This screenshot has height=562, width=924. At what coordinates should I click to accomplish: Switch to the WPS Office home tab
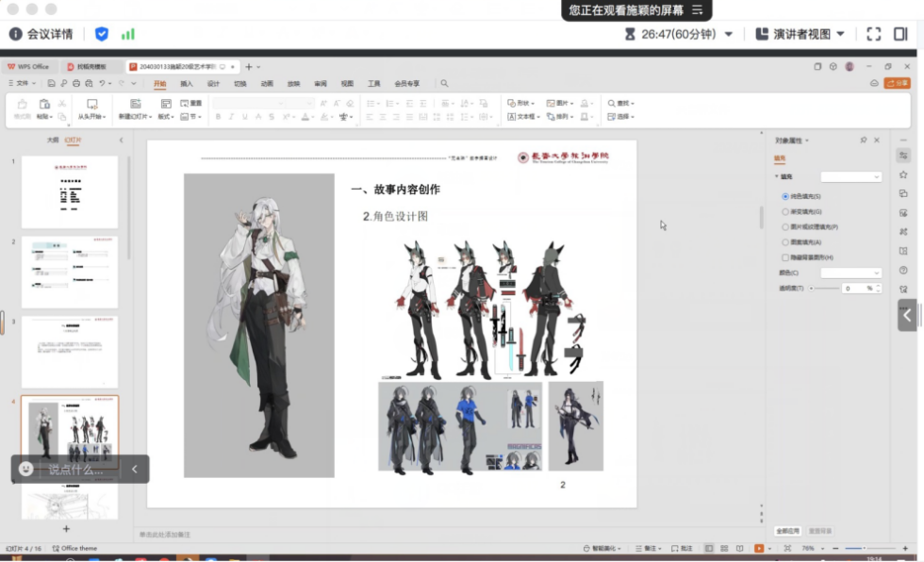(28, 67)
